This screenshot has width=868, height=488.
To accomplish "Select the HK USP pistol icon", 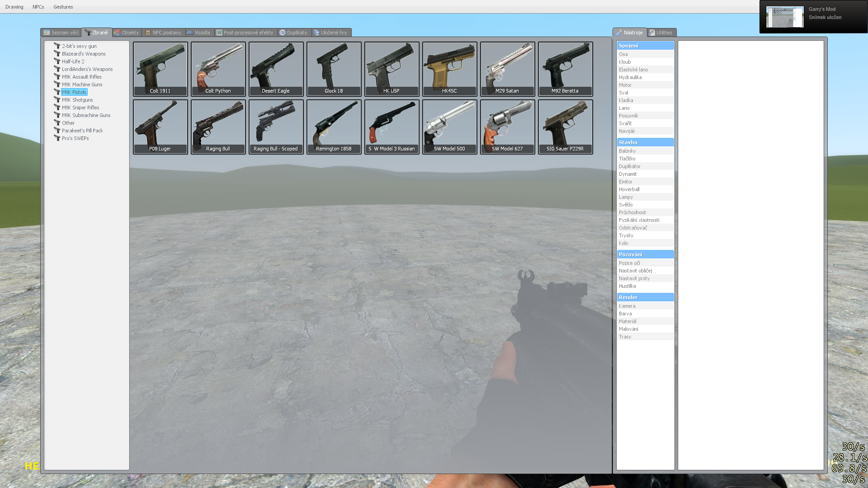I will [x=392, y=69].
